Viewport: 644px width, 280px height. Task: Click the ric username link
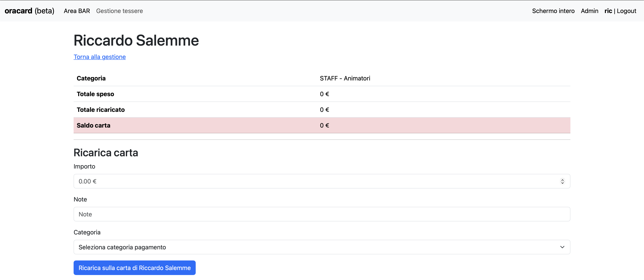point(608,11)
